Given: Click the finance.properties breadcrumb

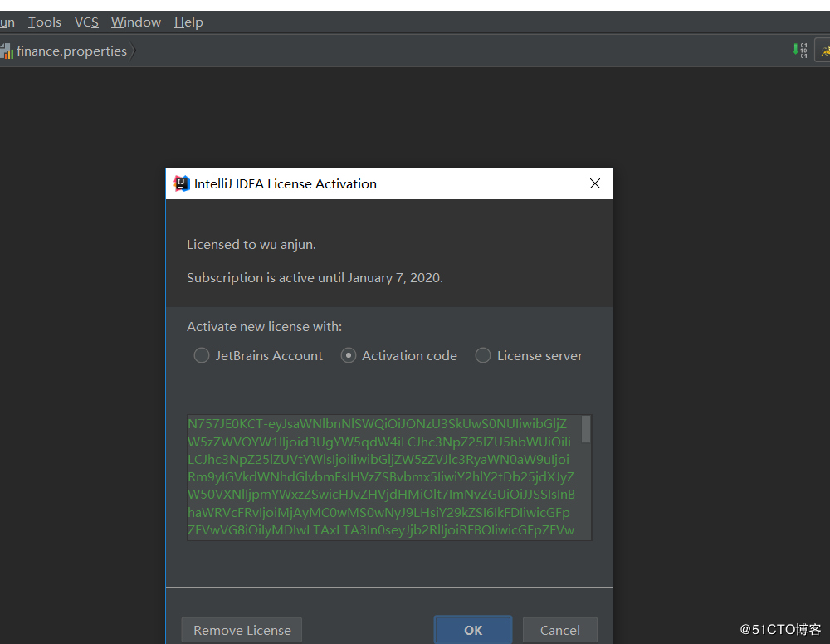Looking at the screenshot, I should point(71,51).
